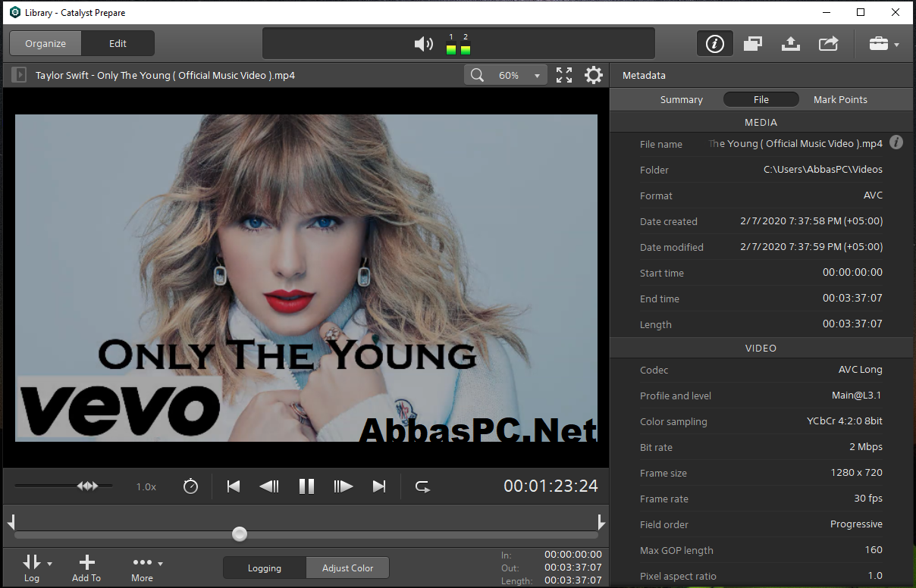This screenshot has height=588, width=916.
Task: Switch to Logging view
Action: [x=265, y=568]
